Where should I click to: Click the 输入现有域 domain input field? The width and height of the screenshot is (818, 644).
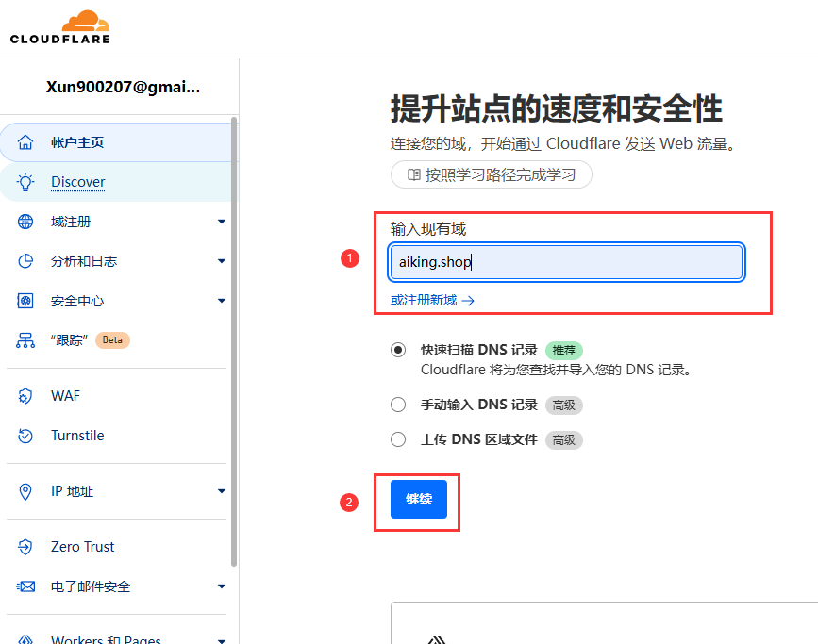pyautogui.click(x=566, y=262)
